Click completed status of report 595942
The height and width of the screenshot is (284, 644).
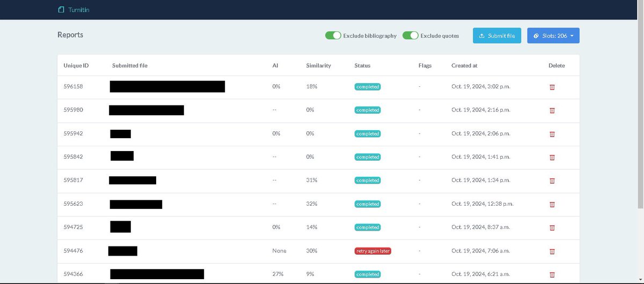coord(368,133)
